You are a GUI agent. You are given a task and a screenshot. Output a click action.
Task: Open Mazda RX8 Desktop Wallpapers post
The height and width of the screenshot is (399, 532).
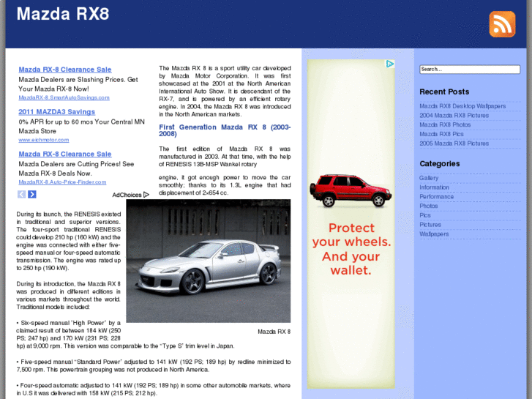pos(462,106)
